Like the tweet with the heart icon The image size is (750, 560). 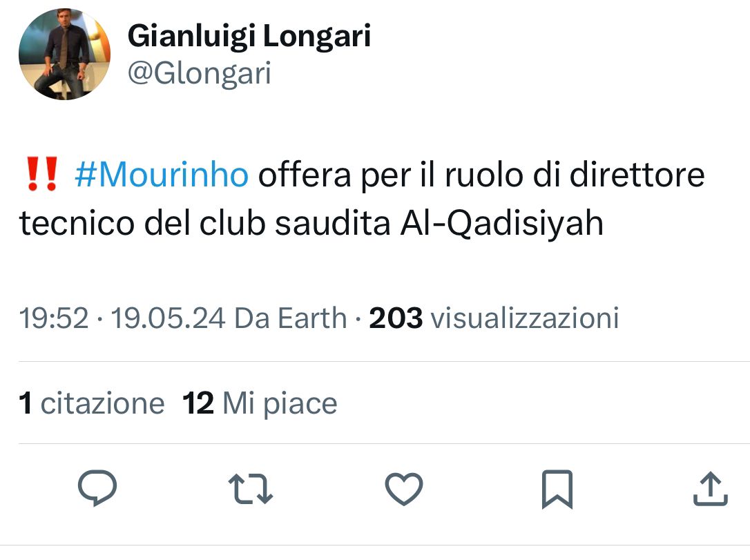(403, 488)
